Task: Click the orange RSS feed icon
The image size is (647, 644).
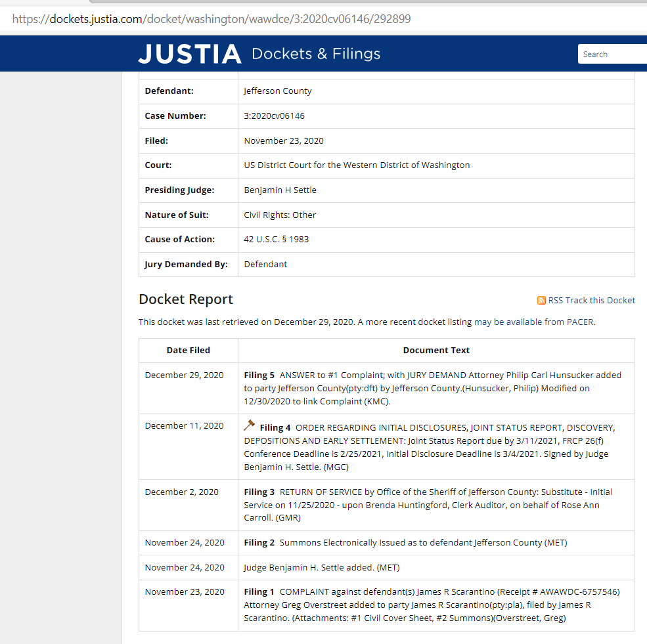Action: coord(541,301)
